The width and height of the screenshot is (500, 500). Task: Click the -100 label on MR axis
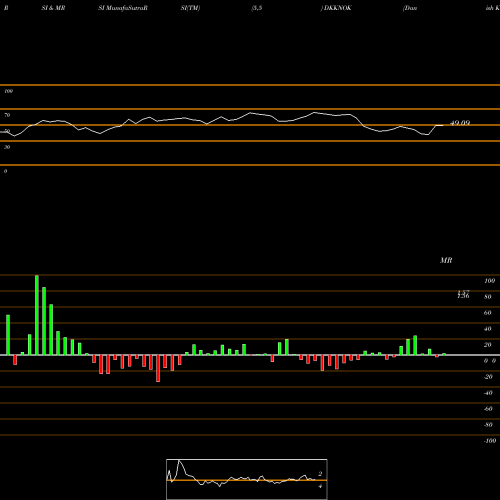pyautogui.click(x=490, y=441)
